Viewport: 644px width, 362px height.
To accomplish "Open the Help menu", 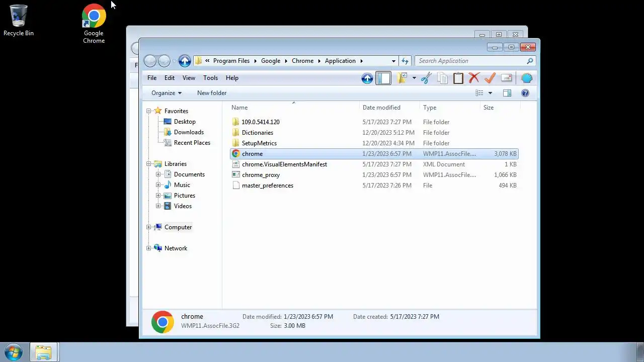I will pyautogui.click(x=232, y=78).
